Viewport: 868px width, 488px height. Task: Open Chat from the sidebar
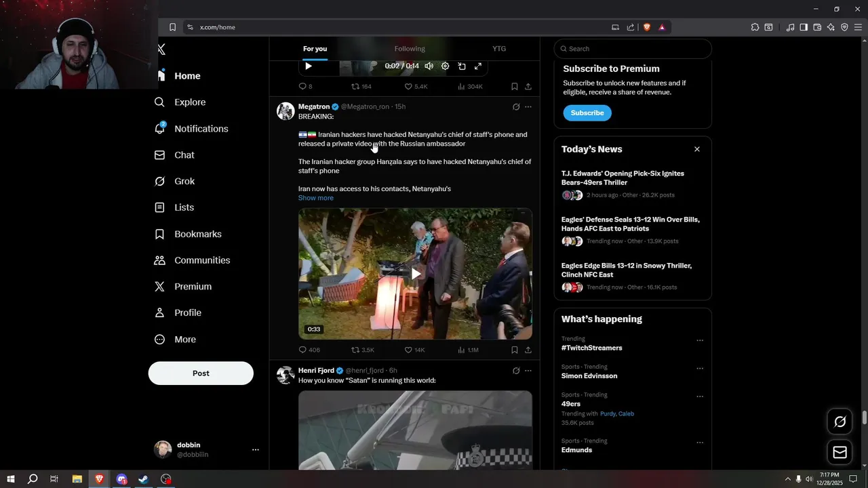point(174,155)
